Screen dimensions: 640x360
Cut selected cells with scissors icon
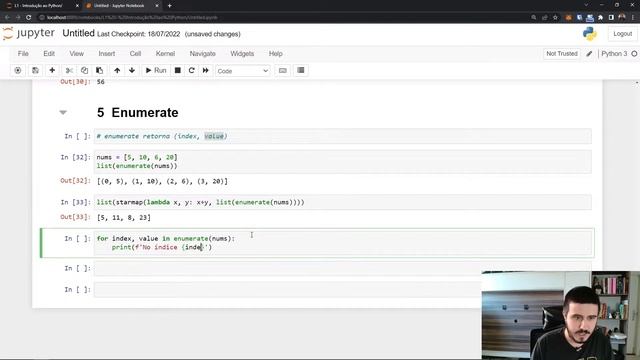click(69, 71)
